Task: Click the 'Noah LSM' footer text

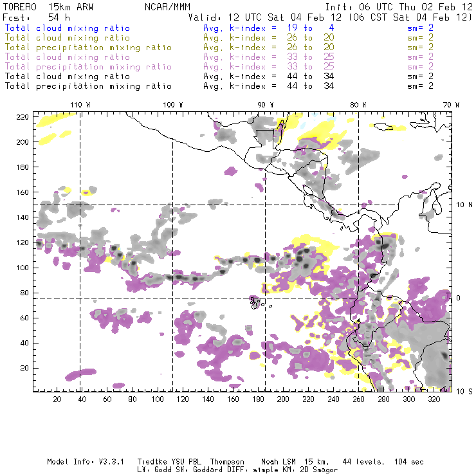Action: (x=279, y=462)
